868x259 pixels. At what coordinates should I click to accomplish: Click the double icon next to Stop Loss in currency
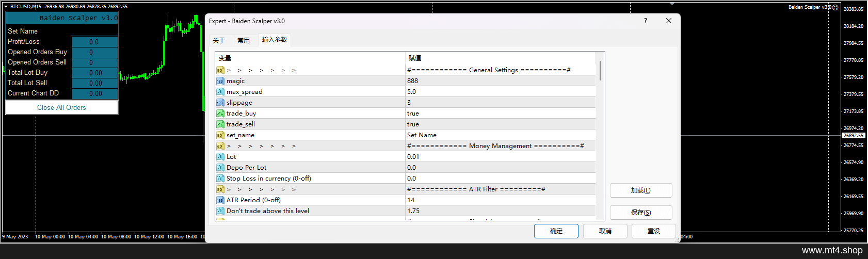point(220,179)
